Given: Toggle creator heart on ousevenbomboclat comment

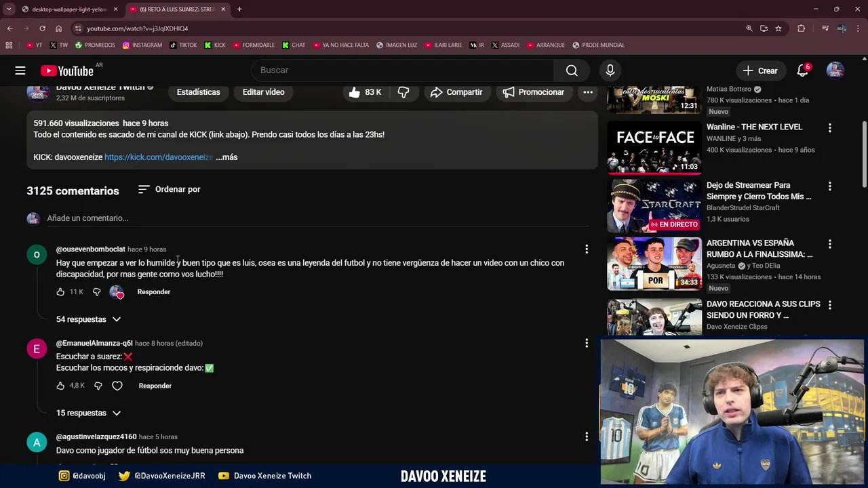Looking at the screenshot, I should (117, 292).
